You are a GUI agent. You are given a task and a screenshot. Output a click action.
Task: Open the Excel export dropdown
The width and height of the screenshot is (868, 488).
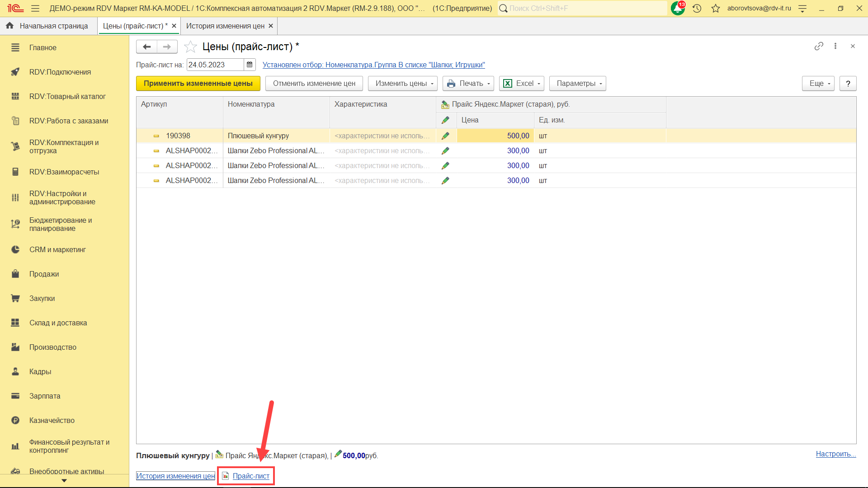click(x=521, y=83)
